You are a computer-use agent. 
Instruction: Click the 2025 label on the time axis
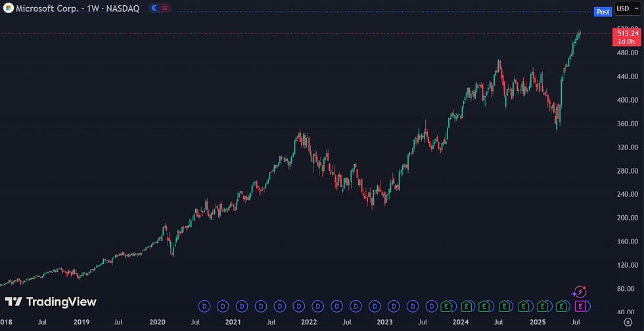(x=538, y=322)
